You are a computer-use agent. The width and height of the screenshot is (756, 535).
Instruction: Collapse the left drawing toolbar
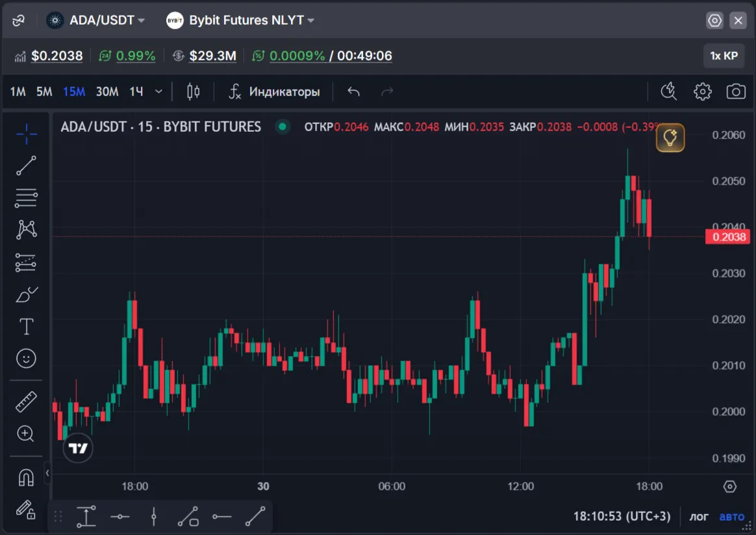click(x=47, y=473)
